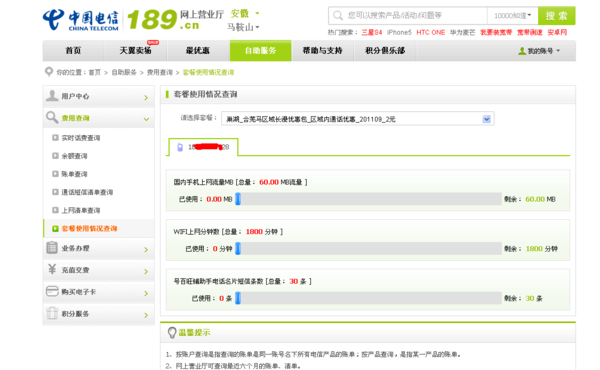Go to the 首页 navigation tab
The image size is (600, 370).
pyautogui.click(x=73, y=51)
